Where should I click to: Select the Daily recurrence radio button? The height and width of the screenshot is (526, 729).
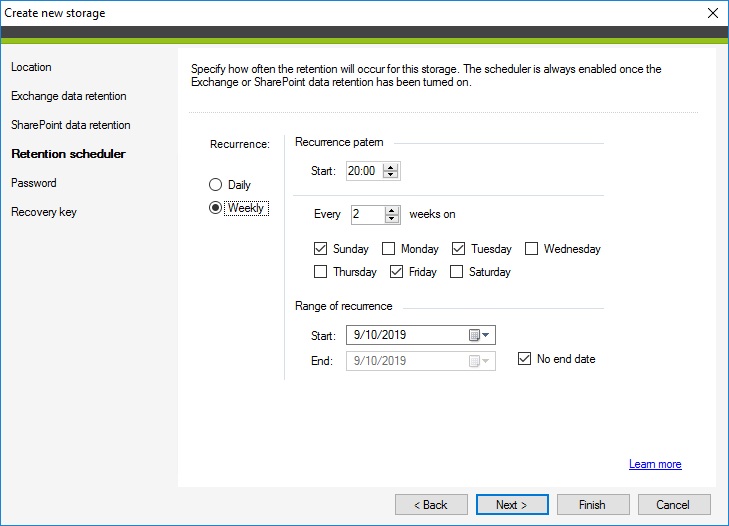(x=215, y=185)
